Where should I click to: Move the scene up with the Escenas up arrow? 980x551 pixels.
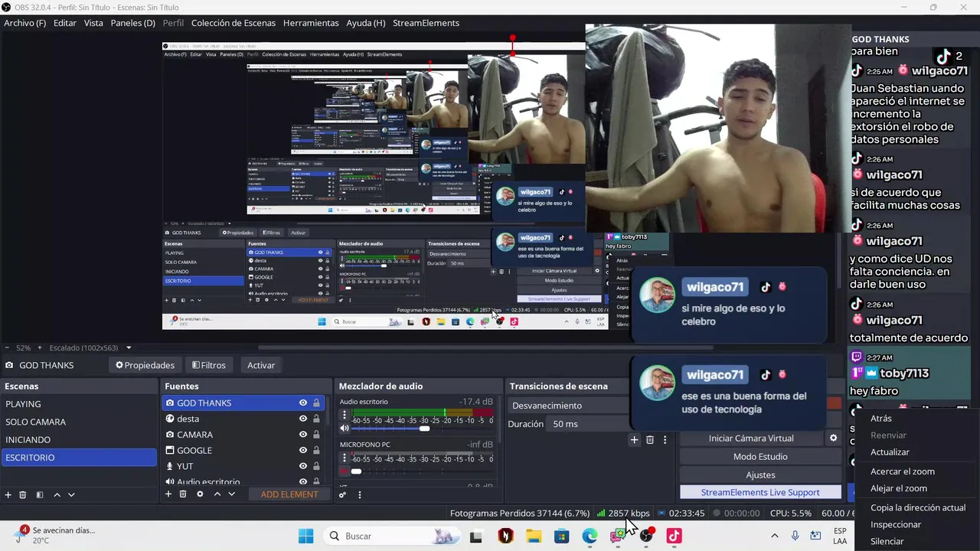(57, 495)
